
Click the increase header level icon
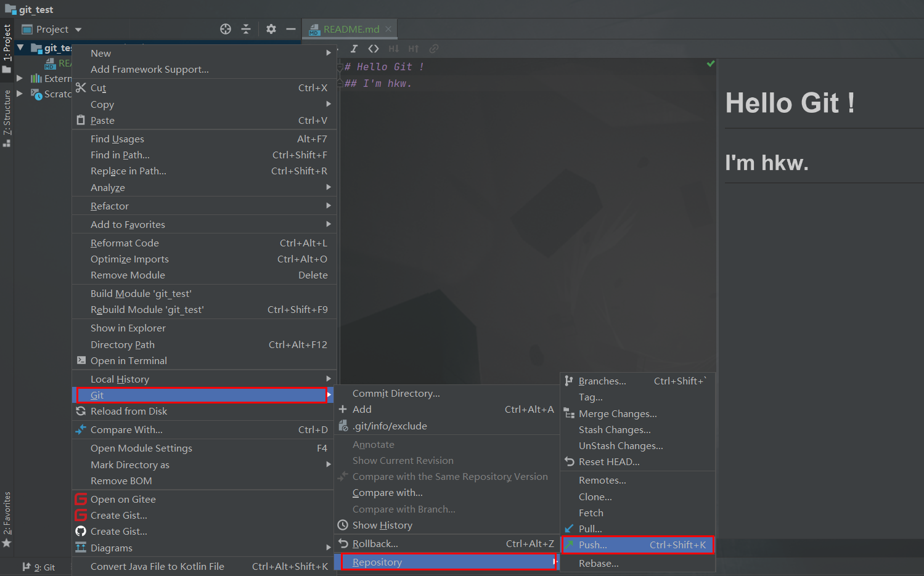pyautogui.click(x=414, y=49)
